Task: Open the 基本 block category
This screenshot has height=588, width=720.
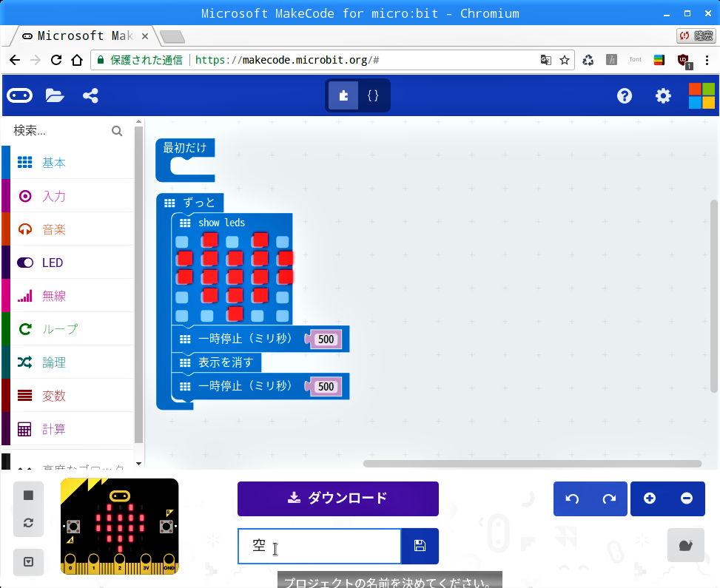Action: point(68,163)
